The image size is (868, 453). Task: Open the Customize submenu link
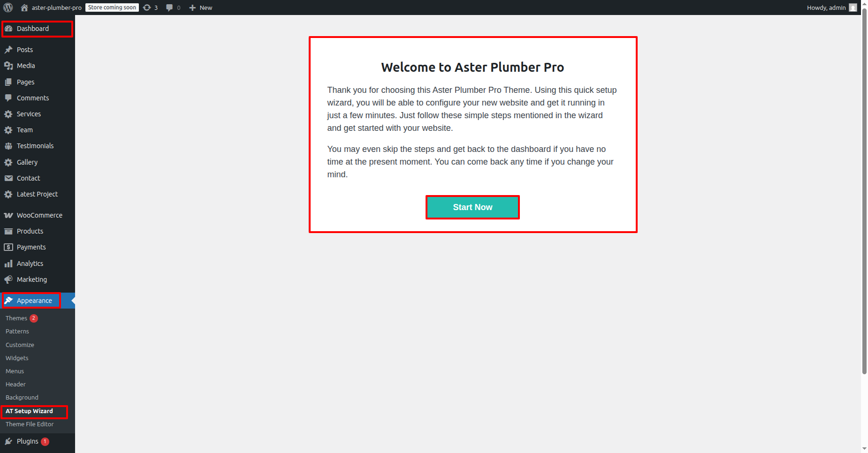(x=20, y=345)
